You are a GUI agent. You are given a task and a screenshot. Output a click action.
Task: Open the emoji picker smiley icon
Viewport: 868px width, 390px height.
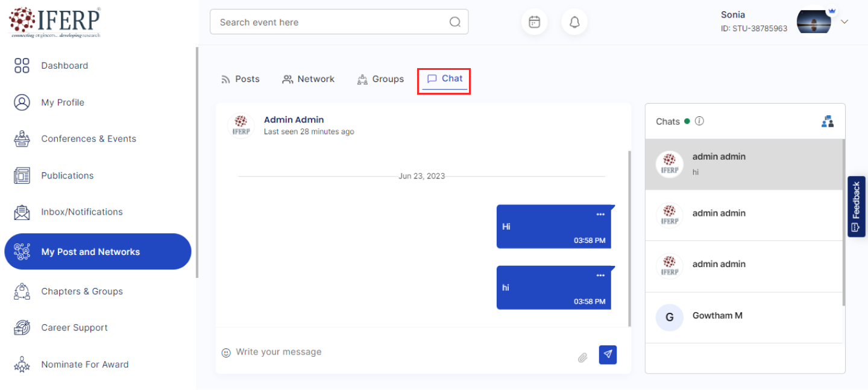pos(226,353)
